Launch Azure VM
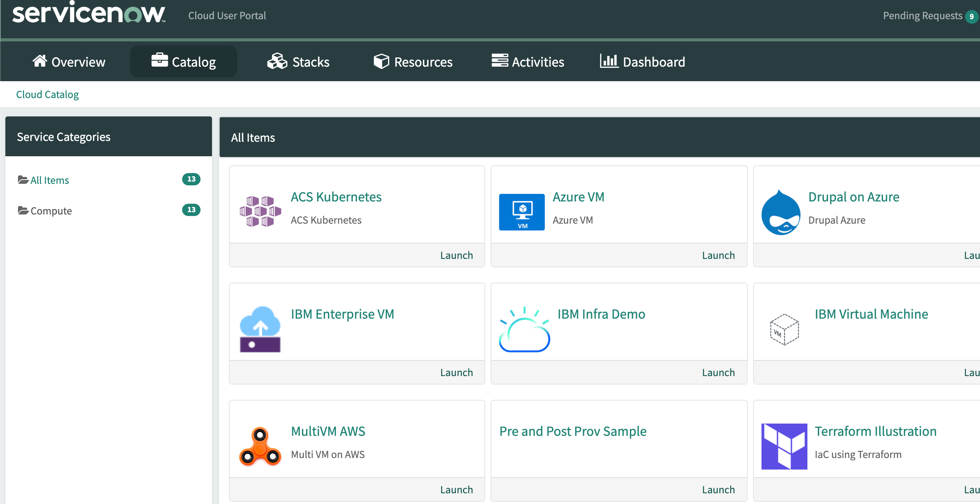 click(x=718, y=255)
